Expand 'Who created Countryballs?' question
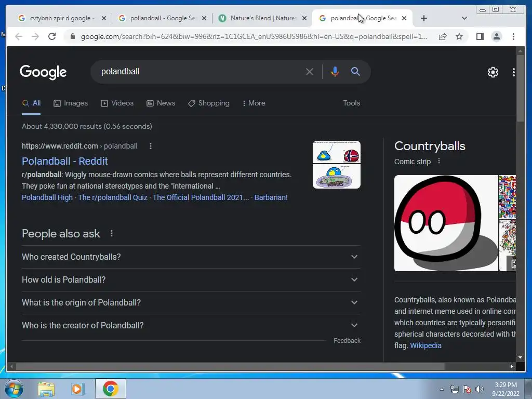532x399 pixels. [x=191, y=257]
